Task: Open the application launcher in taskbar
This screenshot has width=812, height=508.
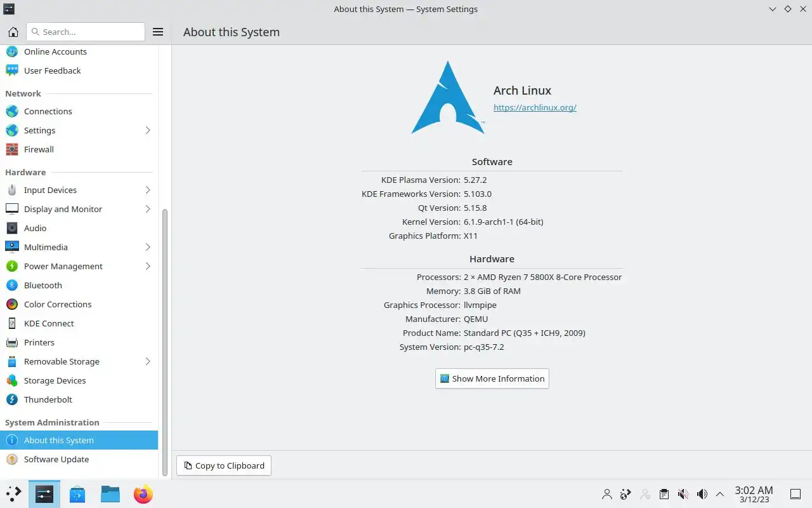Action: click(13, 494)
